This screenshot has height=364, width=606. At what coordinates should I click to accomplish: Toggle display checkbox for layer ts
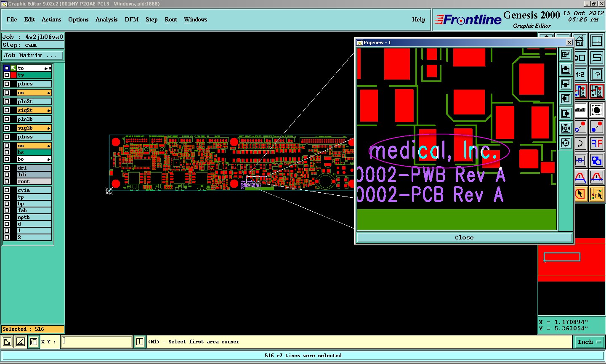tap(7, 75)
